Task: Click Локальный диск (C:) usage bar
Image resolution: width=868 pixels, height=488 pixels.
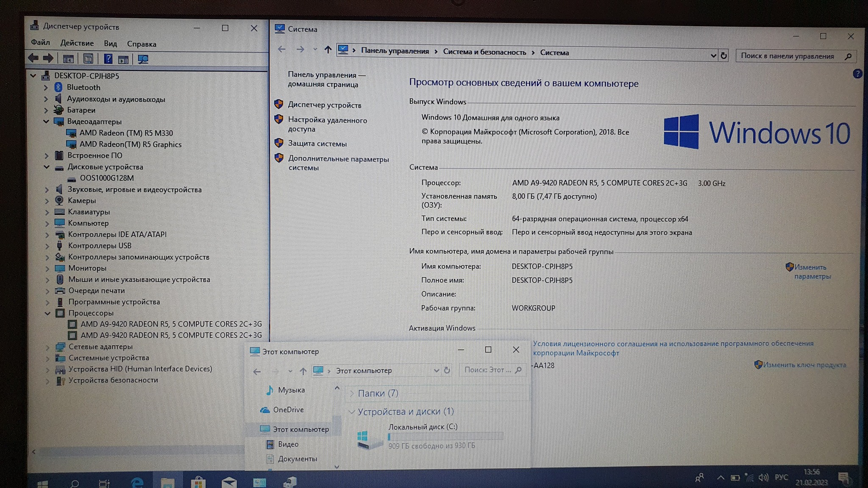Action: [445, 436]
